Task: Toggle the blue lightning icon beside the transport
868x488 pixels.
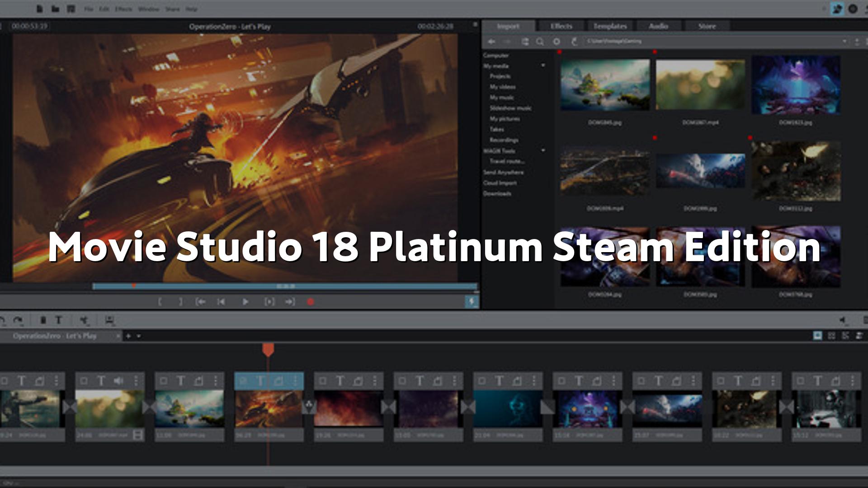Action: 472,302
